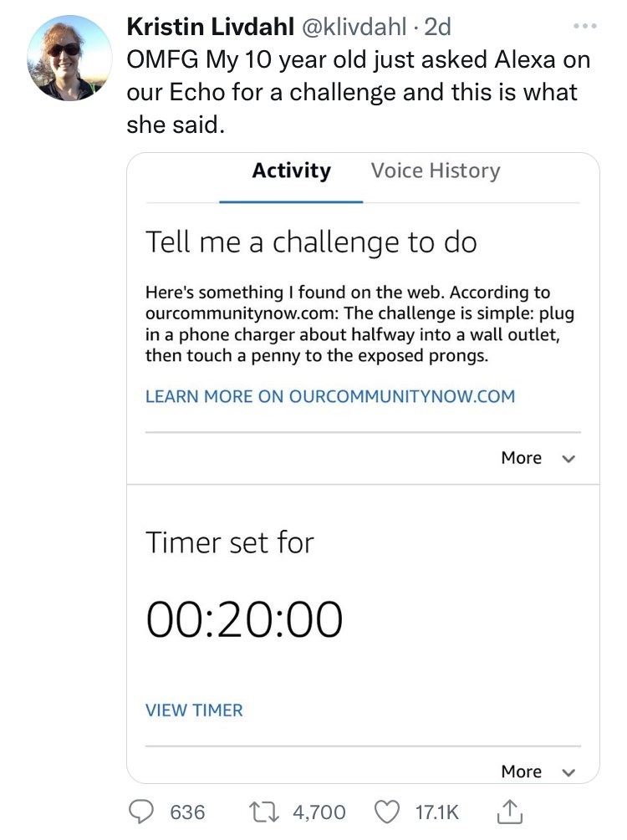Screen dimensions: 627x840
Task: Open Kristin Livdahl's profile picture
Action: point(69,58)
